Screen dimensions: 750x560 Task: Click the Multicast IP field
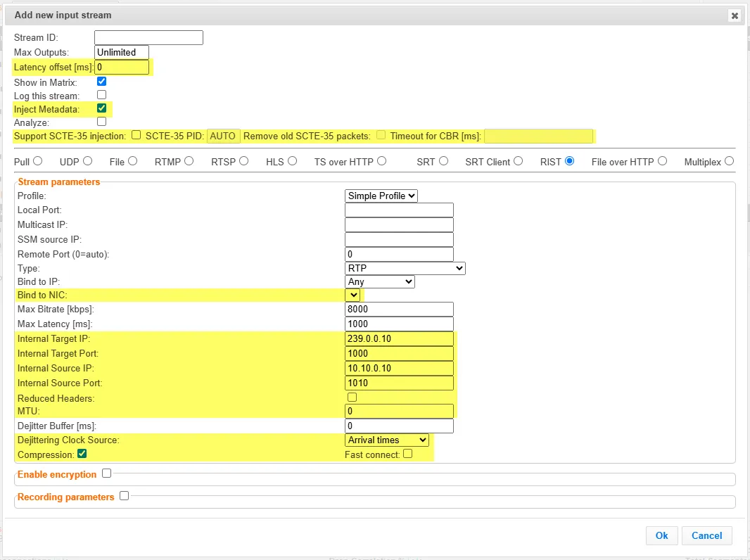pyautogui.click(x=399, y=224)
